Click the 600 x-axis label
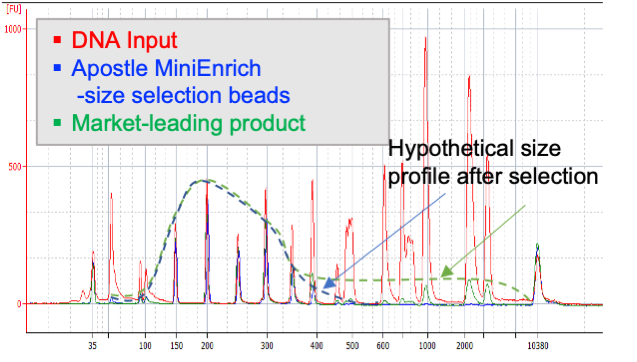The image size is (637, 362). coord(383,346)
